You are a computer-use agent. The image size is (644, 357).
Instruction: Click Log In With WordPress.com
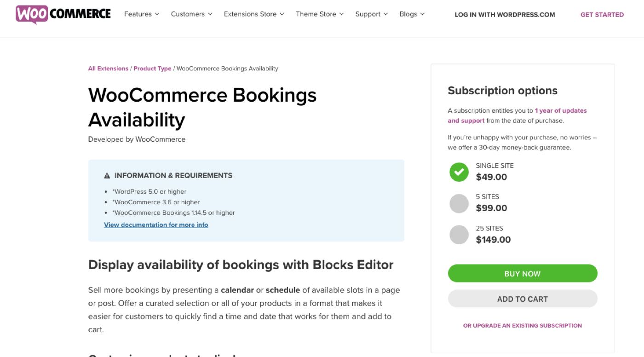(x=505, y=15)
